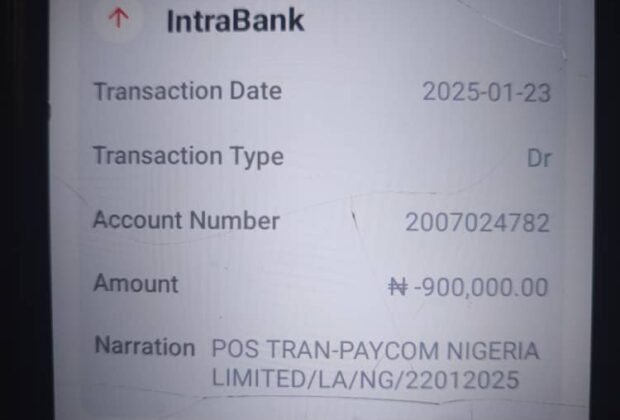Image resolution: width=620 pixels, height=420 pixels.
Task: Tap the red upward arrow debit icon
Action: point(118,19)
